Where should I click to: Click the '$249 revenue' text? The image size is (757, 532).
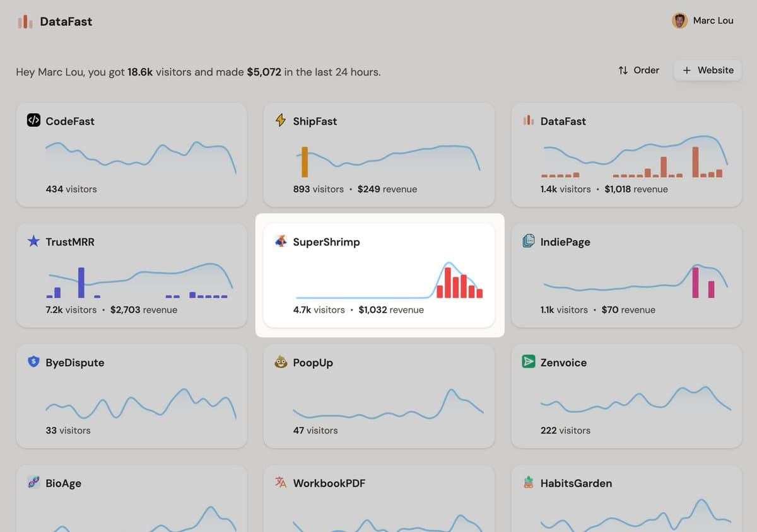(387, 189)
